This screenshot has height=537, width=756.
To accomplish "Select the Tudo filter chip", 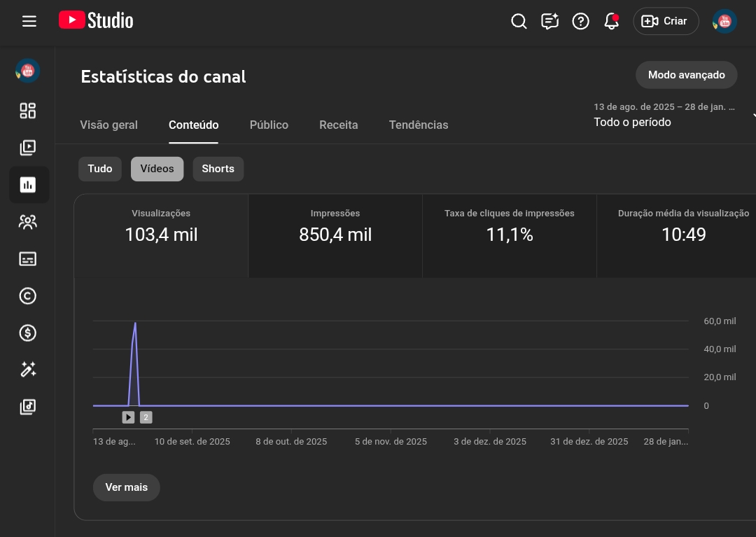I will (100, 169).
